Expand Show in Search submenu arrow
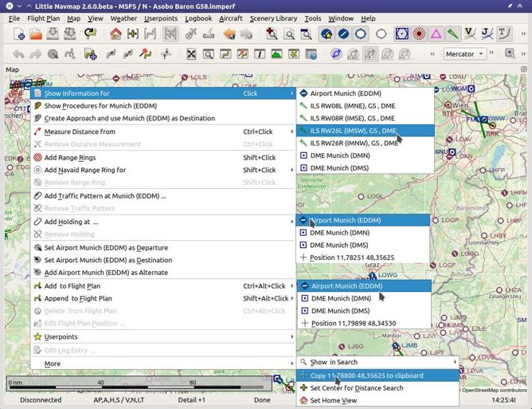 pyautogui.click(x=455, y=362)
